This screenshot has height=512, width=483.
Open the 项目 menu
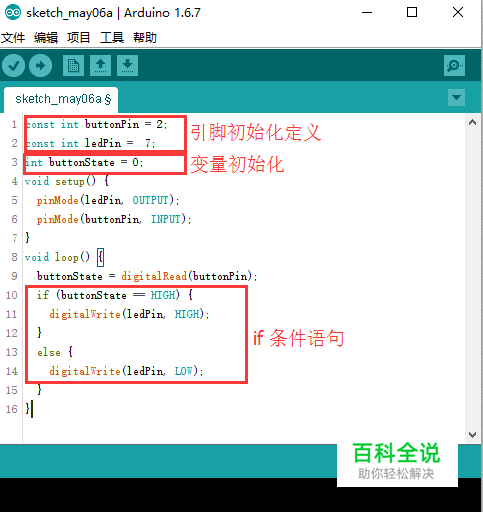tap(79, 38)
